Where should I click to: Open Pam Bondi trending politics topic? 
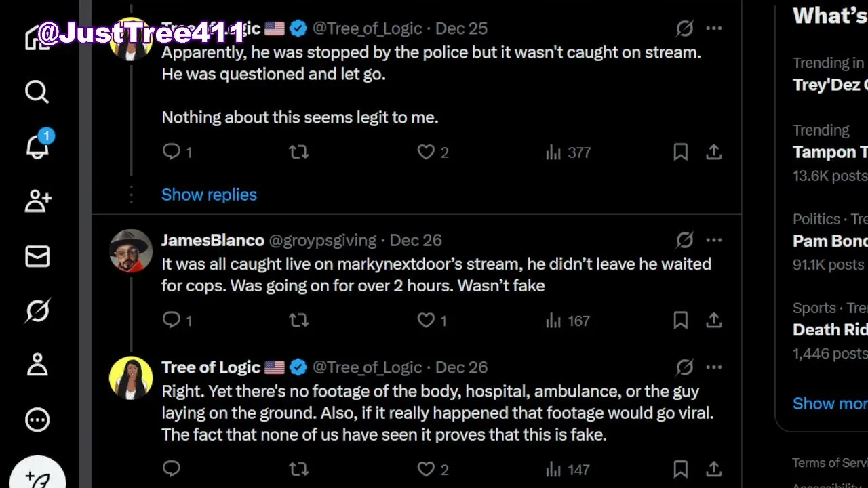tap(829, 241)
